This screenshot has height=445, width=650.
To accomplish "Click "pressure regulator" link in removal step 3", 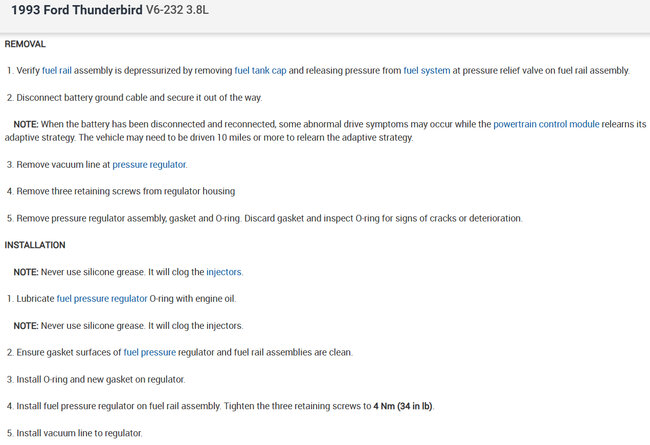I will tap(149, 164).
